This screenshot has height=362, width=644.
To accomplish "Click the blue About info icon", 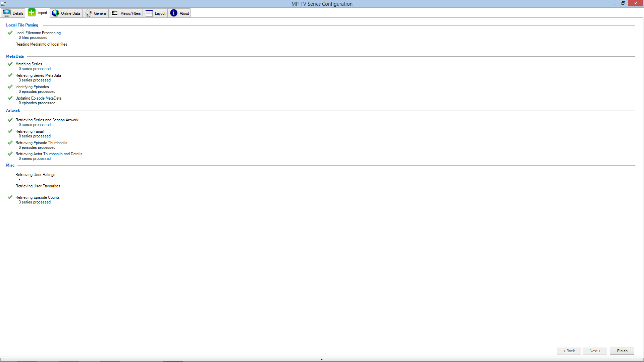I will coord(174,13).
